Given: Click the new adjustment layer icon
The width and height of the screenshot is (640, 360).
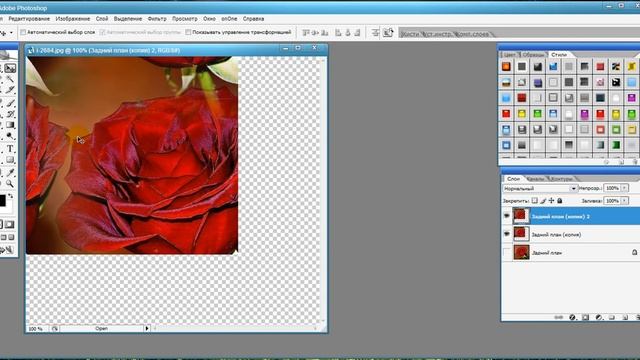Looking at the screenshot, I should [x=598, y=317].
